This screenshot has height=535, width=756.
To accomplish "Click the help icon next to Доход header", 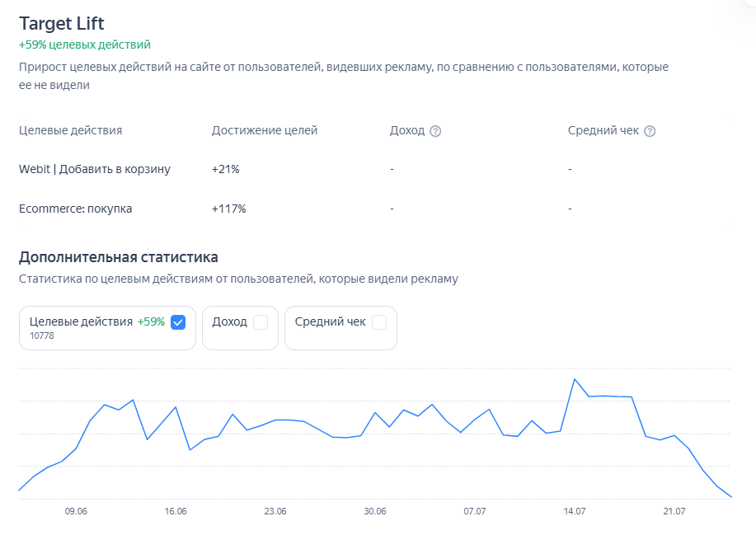I will click(x=436, y=131).
